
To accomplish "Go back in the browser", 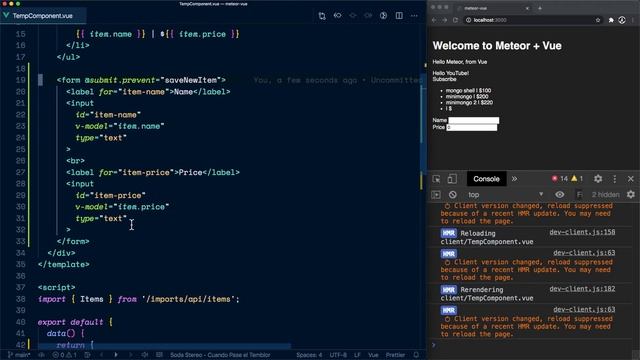I will (x=434, y=20).
